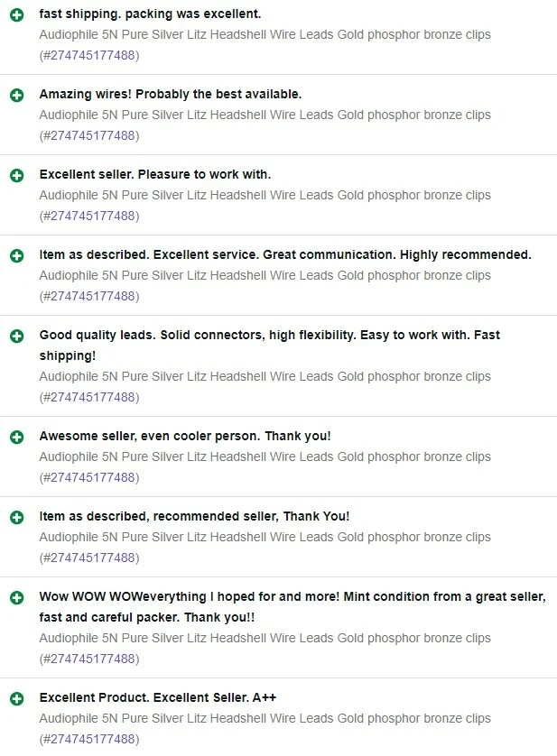Click green plus icon next to "Amazing wires!"
The height and width of the screenshot is (756, 557).
point(16,96)
